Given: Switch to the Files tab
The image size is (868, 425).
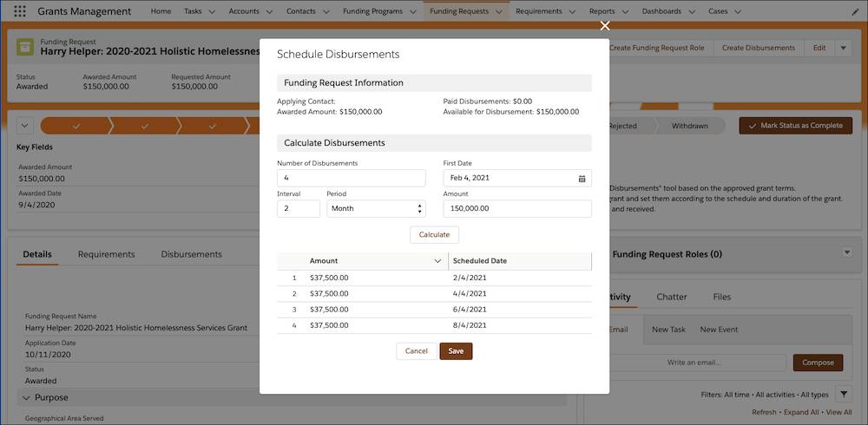Looking at the screenshot, I should pos(722,297).
